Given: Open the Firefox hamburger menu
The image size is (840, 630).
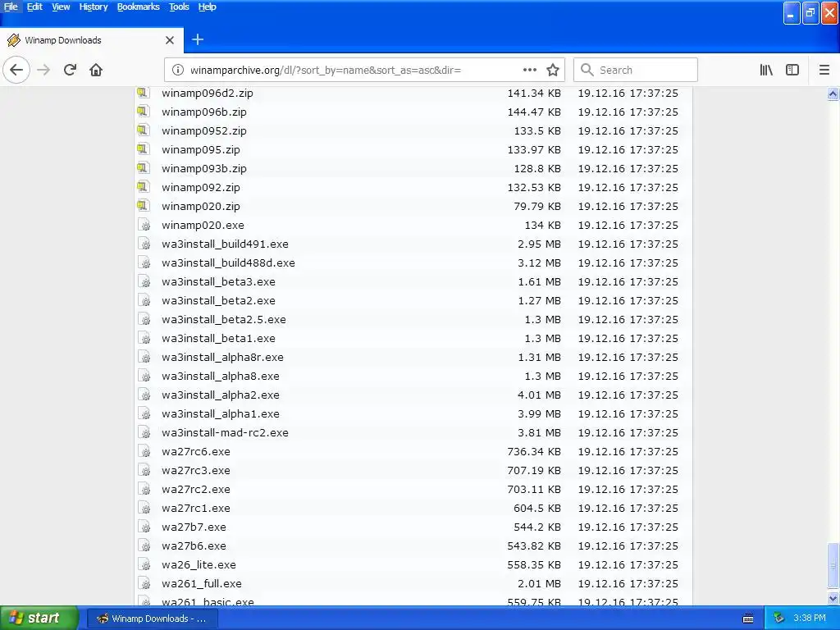Looking at the screenshot, I should click(x=824, y=70).
